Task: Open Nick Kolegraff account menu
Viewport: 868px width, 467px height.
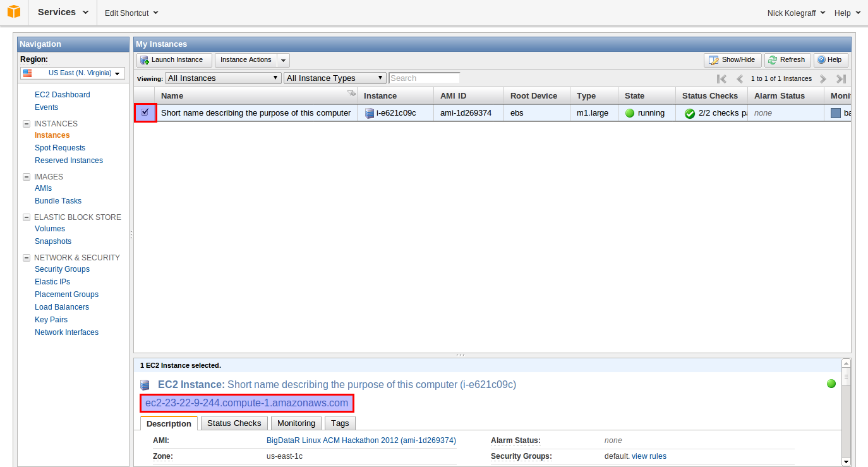Action: 796,13
